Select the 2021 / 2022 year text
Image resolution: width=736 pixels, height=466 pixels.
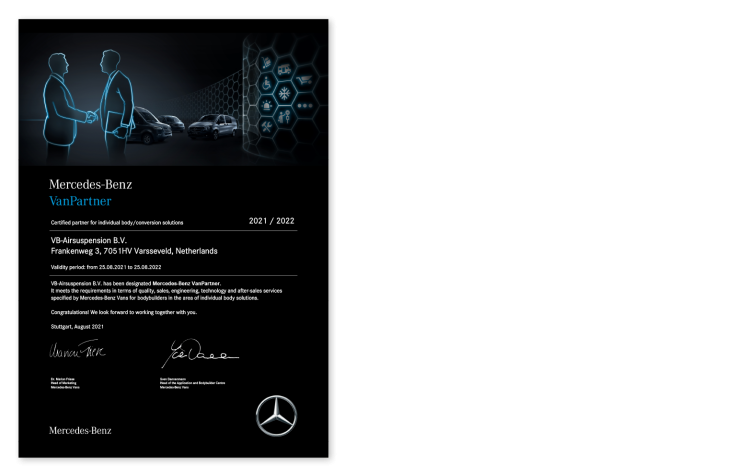(x=271, y=221)
